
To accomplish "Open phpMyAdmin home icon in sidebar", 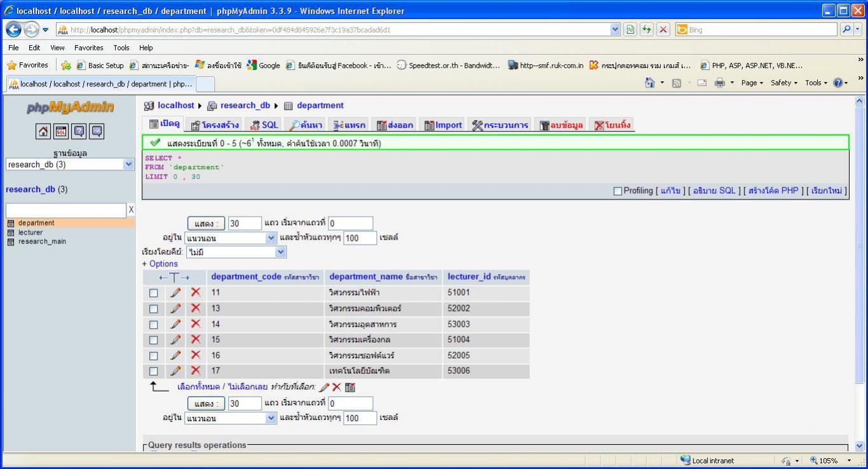I will tap(44, 132).
